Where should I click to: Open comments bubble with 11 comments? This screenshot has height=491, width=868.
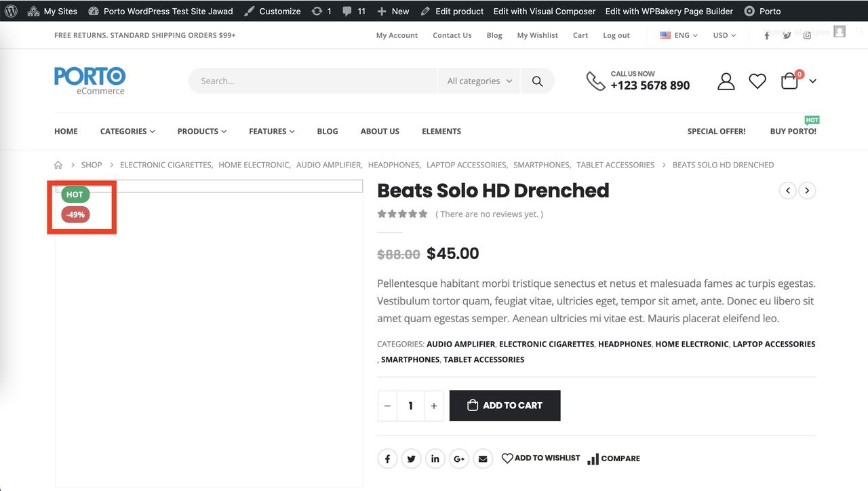tap(354, 11)
